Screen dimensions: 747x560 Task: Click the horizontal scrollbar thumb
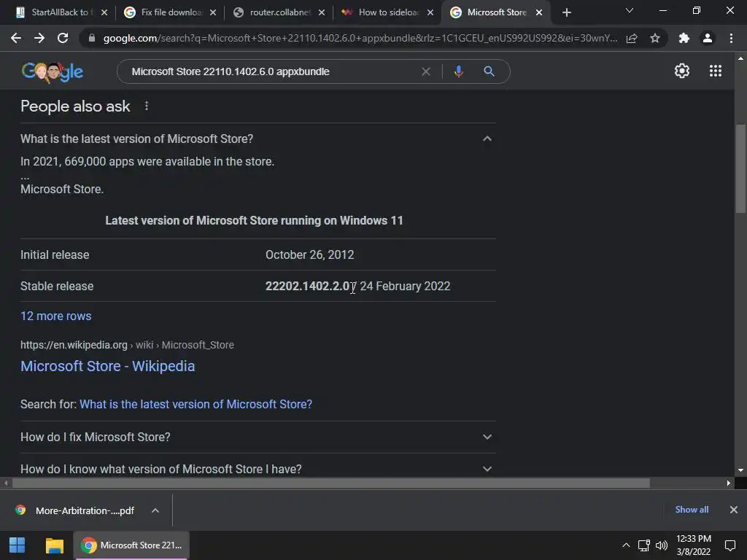331,483
